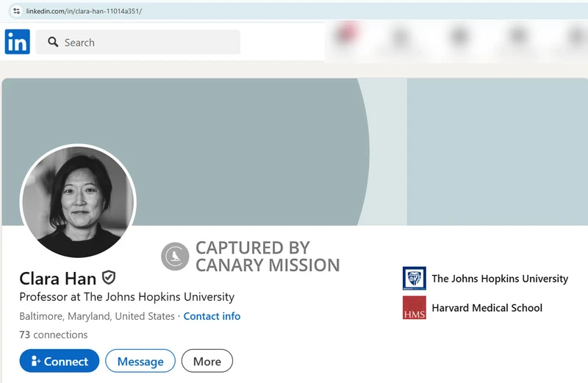Image resolution: width=588 pixels, height=383 pixels.
Task: Click the search magnifier icon
Action: tap(53, 42)
